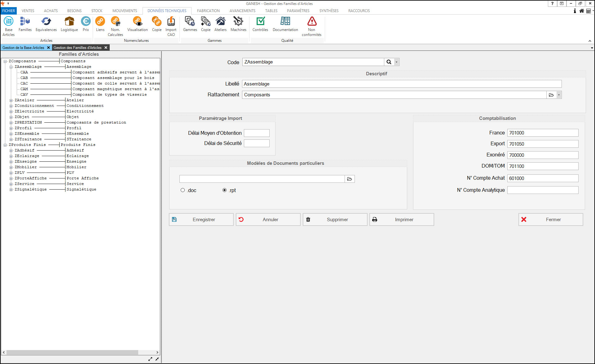Launch the Import CAO tool
Image resolution: width=595 pixels, height=364 pixels.
coord(171,22)
